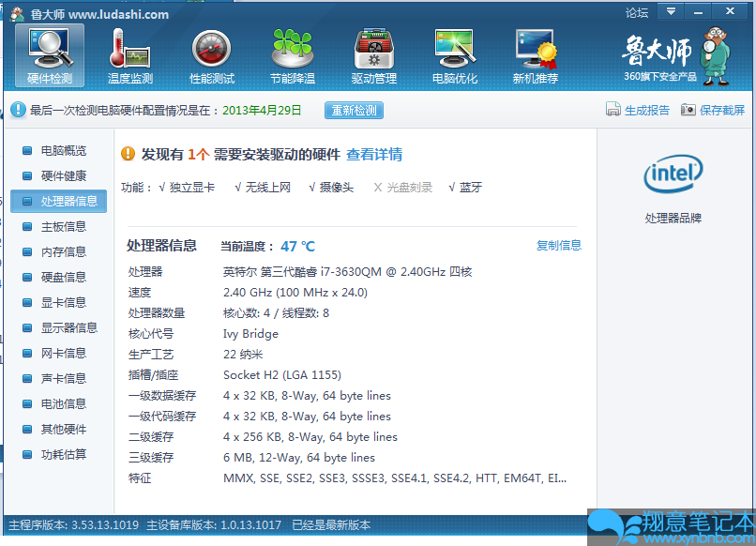This screenshot has width=756, height=546.
Task: Click the 2.40 GHz (100 MHz x 24.0) speed value
Action: pyautogui.click(x=295, y=293)
